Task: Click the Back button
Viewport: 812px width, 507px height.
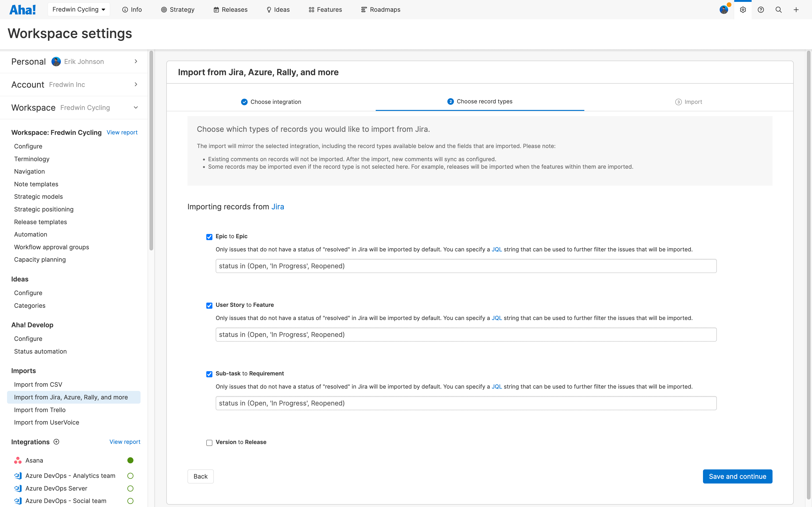Action: coord(200,476)
